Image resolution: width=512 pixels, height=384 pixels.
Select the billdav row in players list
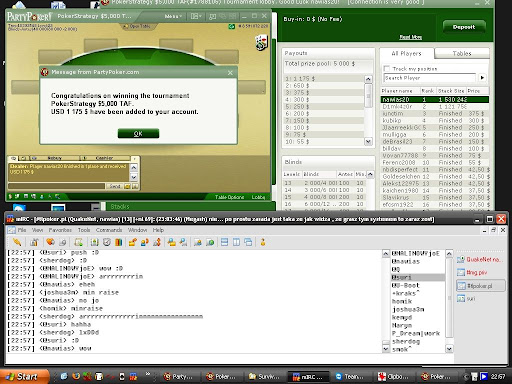click(435, 149)
